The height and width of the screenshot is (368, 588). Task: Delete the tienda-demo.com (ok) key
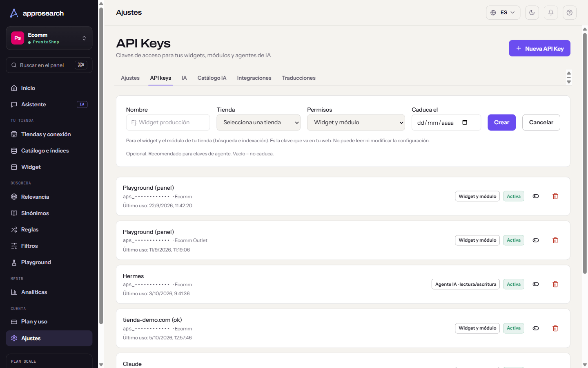point(555,328)
